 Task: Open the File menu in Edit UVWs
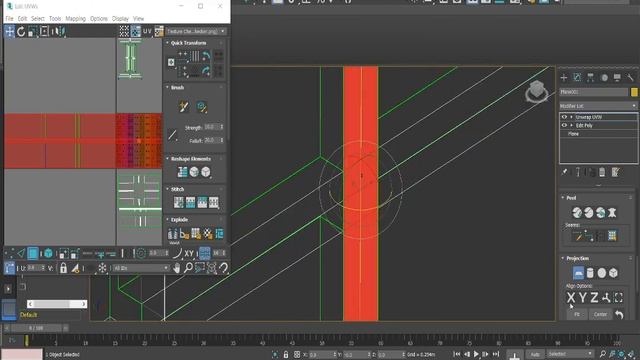[x=9, y=18]
